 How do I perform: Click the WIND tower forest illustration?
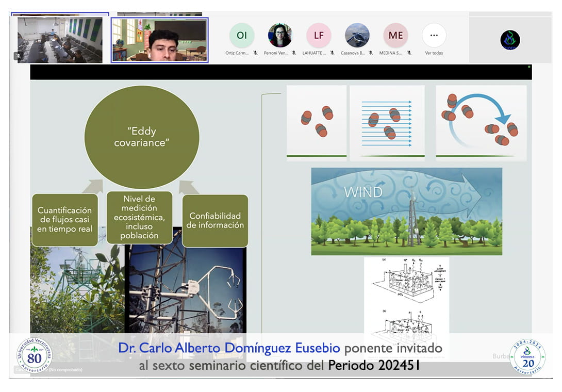[x=406, y=211]
